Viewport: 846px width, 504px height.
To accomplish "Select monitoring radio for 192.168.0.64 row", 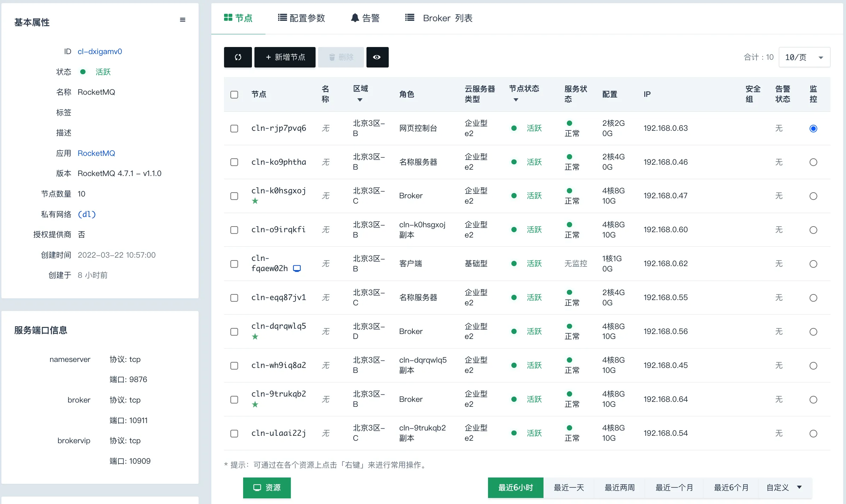I will click(813, 400).
